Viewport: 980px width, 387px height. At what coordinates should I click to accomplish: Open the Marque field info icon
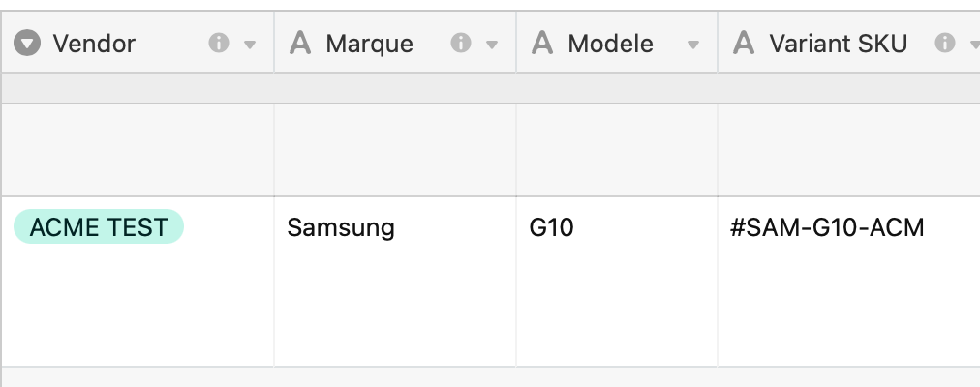(461, 44)
